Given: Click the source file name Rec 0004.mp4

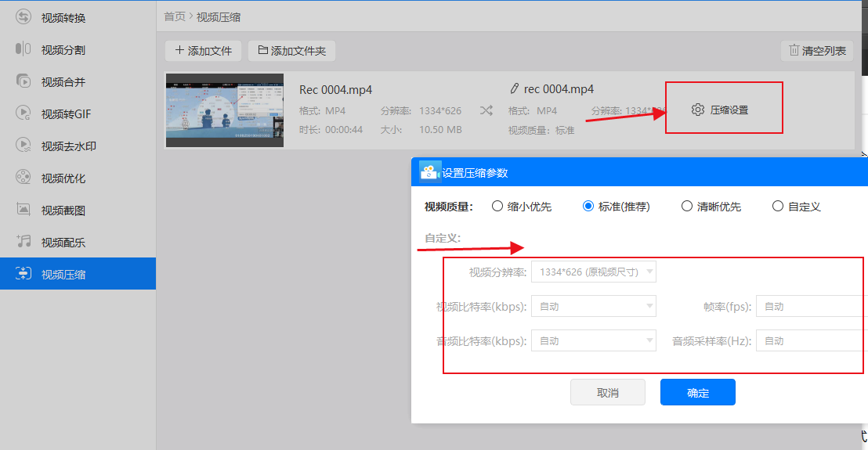Looking at the screenshot, I should [335, 89].
